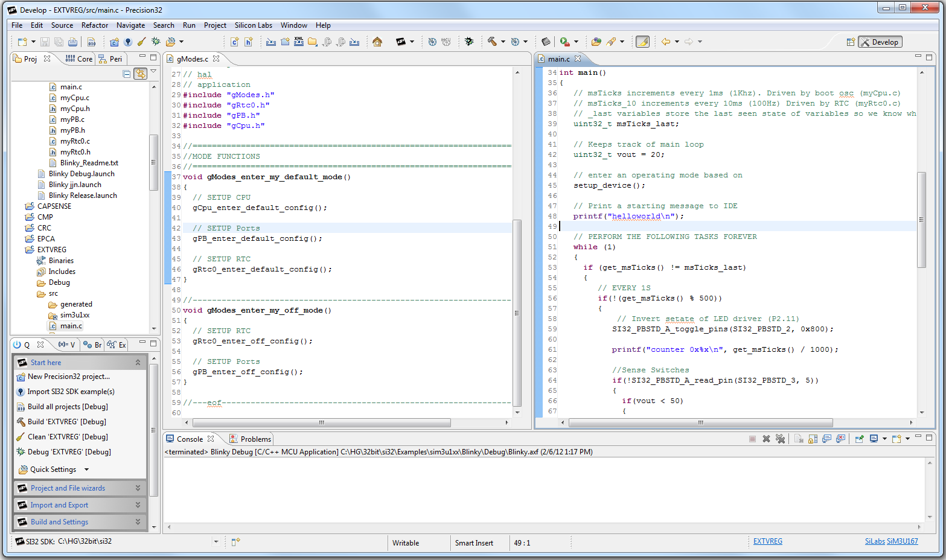The image size is (946, 560).
Task: Click Build 'EXTVREG' [Debug] link
Action: (x=66, y=421)
